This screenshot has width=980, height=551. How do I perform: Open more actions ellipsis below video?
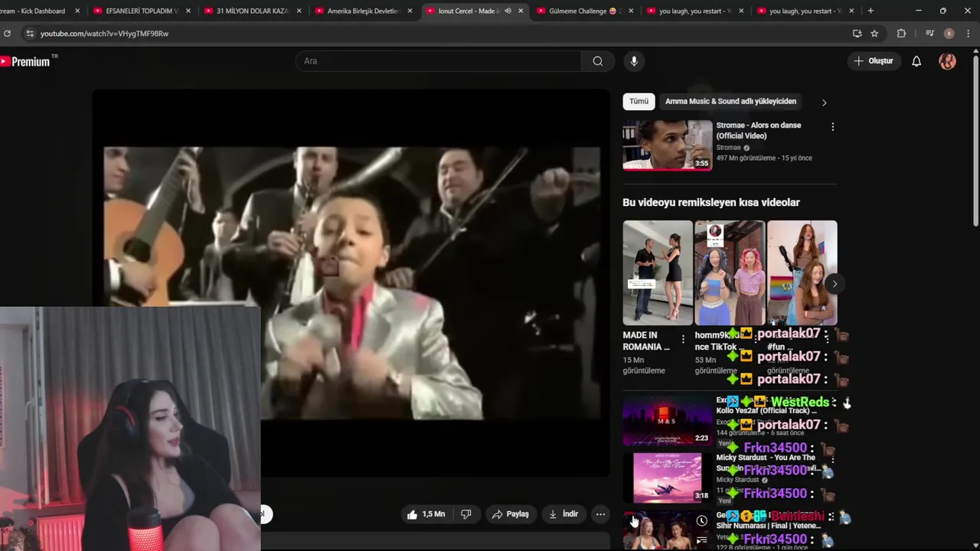(600, 514)
